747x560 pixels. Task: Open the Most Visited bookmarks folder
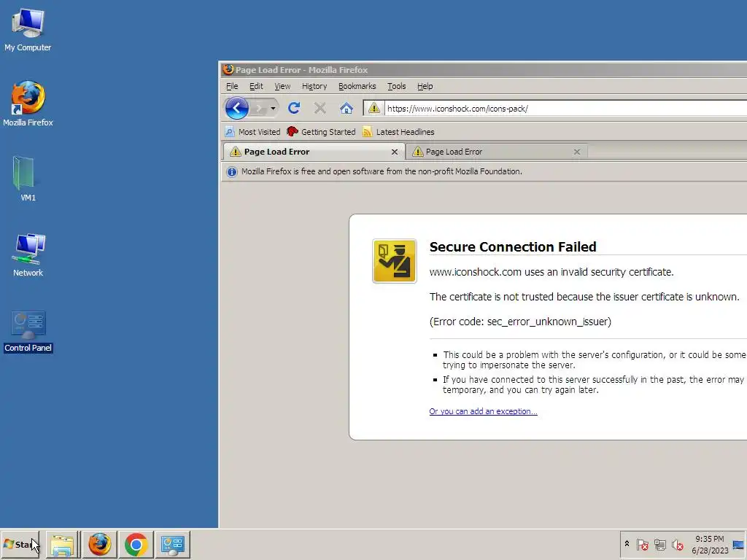(x=253, y=132)
